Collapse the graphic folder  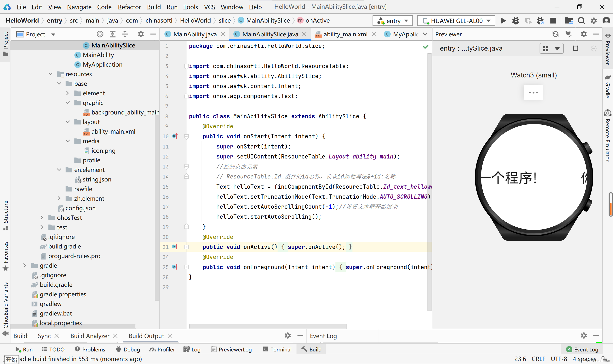coord(67,103)
